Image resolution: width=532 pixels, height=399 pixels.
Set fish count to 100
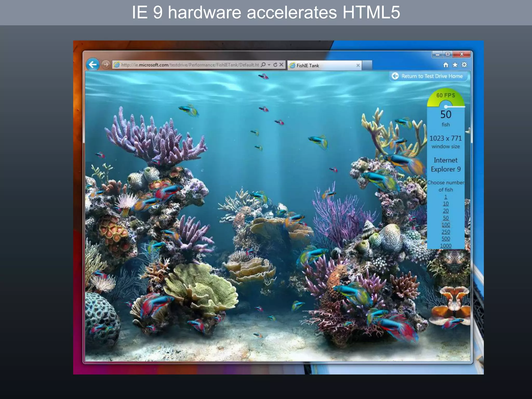pyautogui.click(x=446, y=225)
